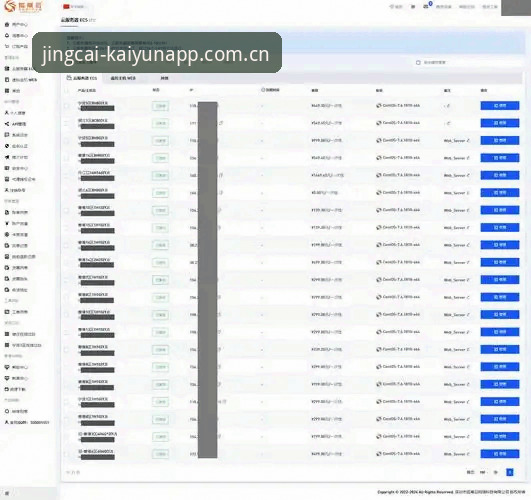Screen dimensions: 531x500
Task: Click the blue button in the first row
Action: (500, 106)
